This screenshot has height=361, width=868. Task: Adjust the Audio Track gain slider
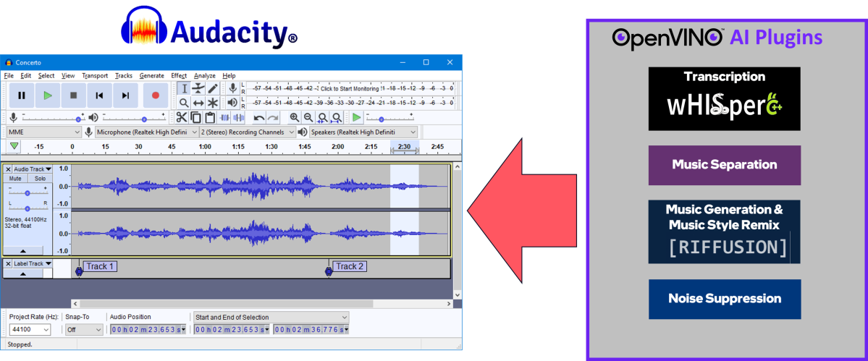28,192
